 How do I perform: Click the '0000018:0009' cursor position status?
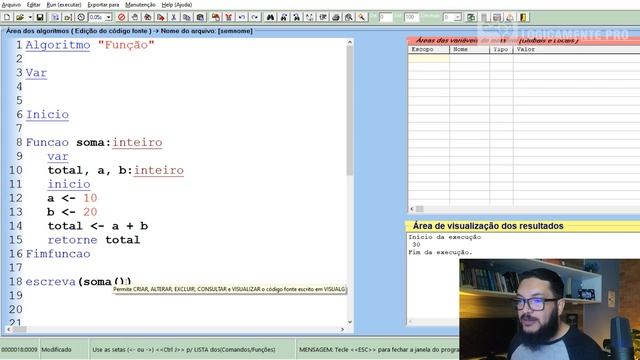click(x=19, y=350)
